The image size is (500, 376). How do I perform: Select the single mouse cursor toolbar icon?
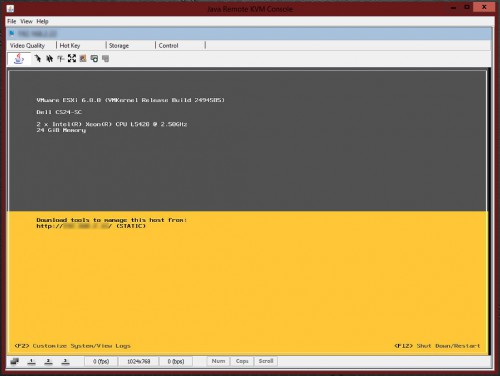click(38, 59)
